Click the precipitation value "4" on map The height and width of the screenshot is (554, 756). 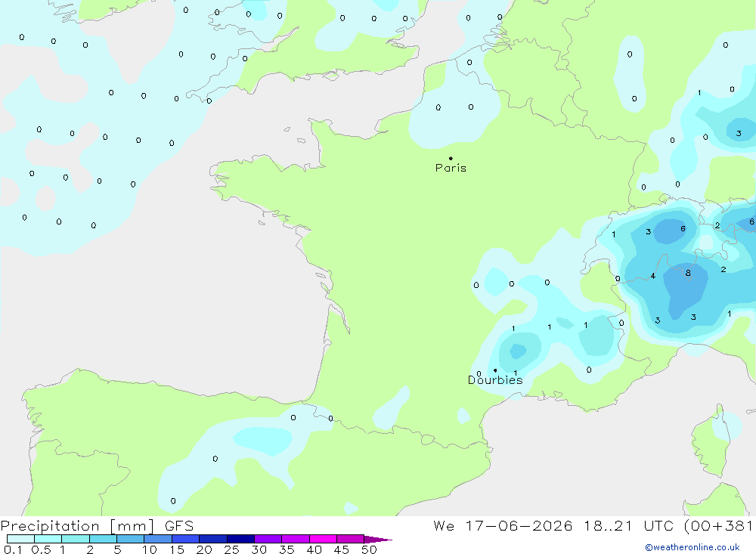[653, 277]
